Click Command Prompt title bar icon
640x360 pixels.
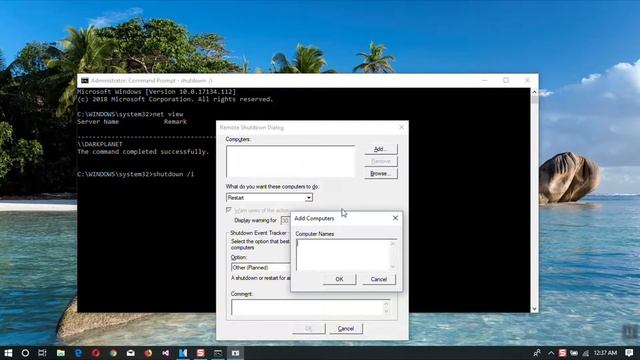click(x=84, y=81)
